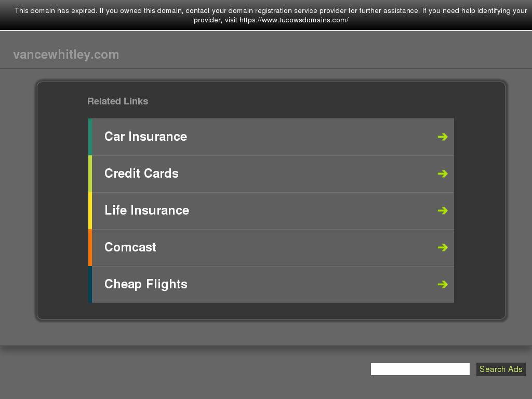Open the Car Insurance link
532x399 pixels.
click(x=145, y=137)
